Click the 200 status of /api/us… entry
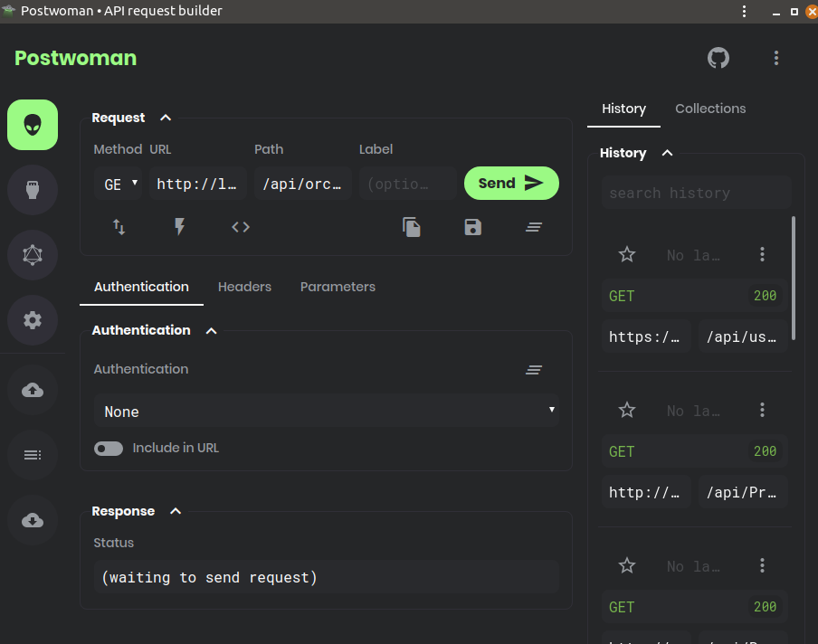818x644 pixels. coord(765,296)
